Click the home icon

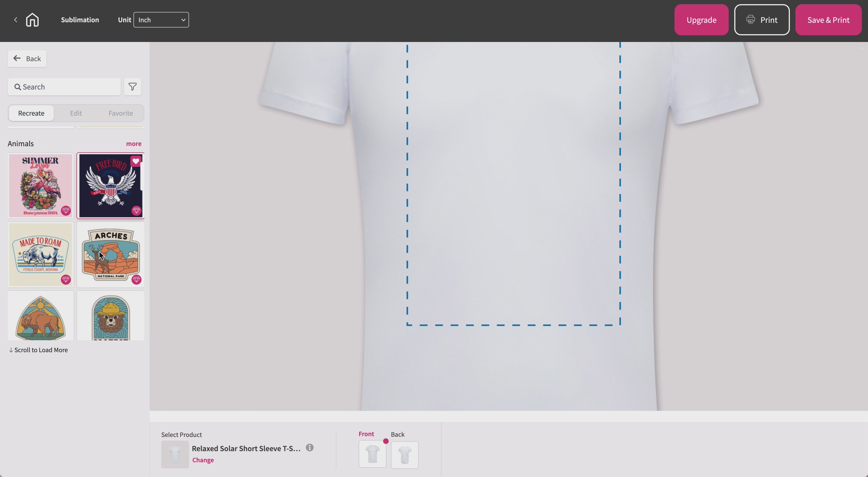click(x=32, y=20)
